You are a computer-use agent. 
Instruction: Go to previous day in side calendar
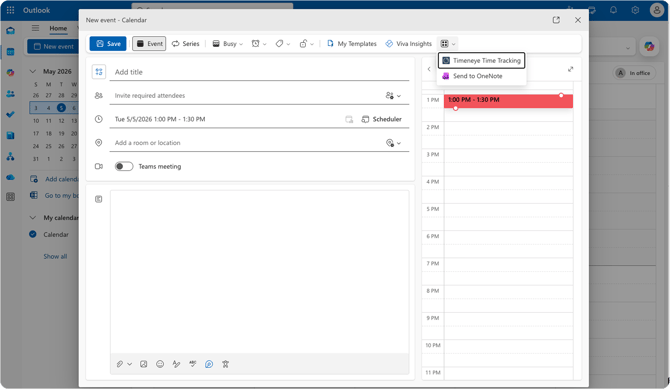[x=429, y=69]
